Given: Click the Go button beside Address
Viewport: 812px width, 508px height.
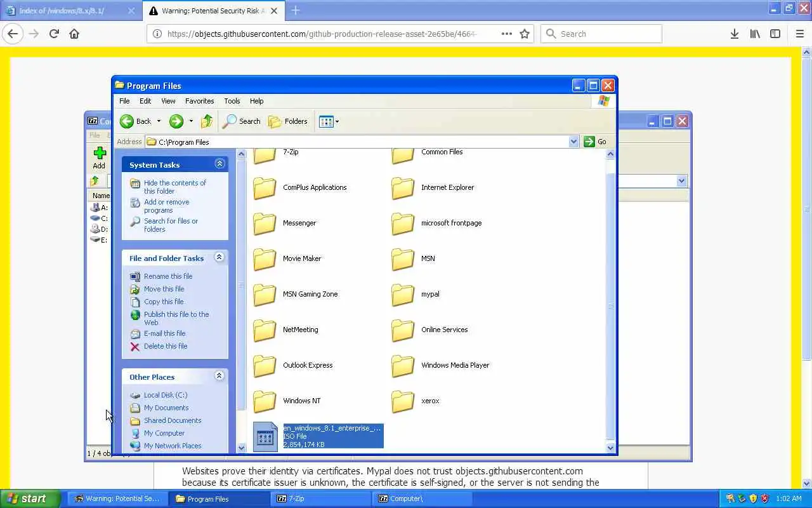Looking at the screenshot, I should pyautogui.click(x=595, y=142).
